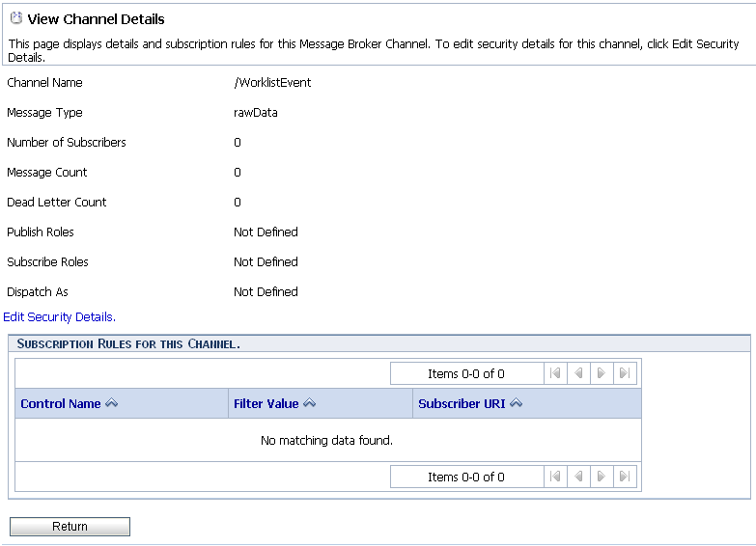Click the Publish Roles Not Defined value
756x546 pixels.
(266, 232)
